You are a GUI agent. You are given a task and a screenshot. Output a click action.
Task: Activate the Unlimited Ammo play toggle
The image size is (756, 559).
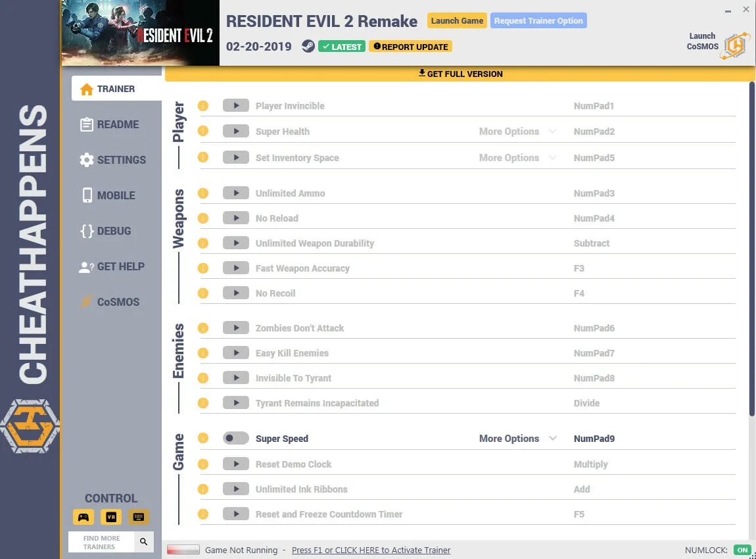click(236, 193)
